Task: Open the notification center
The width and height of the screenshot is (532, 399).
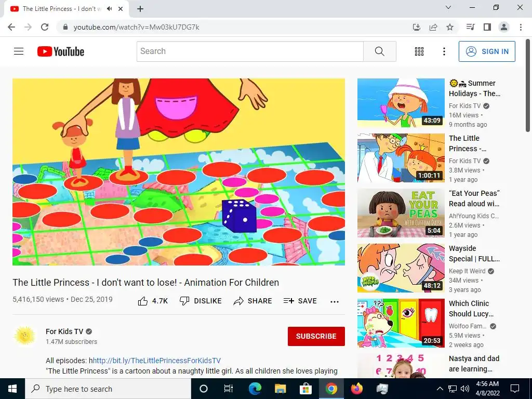Action: tap(515, 389)
